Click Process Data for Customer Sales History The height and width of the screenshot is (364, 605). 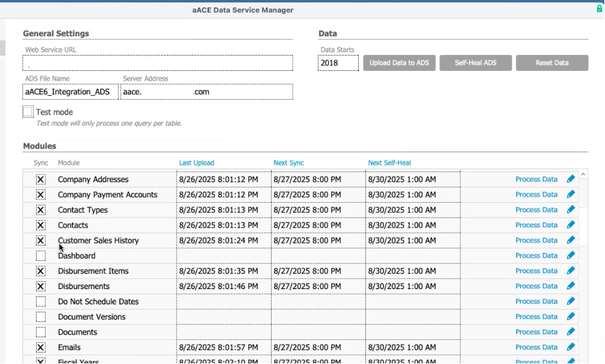tap(536, 240)
